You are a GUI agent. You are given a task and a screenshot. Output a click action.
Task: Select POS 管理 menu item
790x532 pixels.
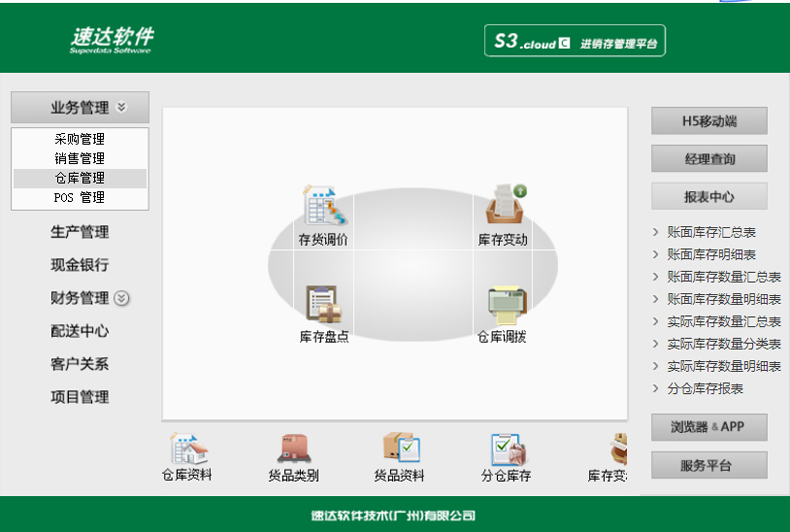coord(80,197)
